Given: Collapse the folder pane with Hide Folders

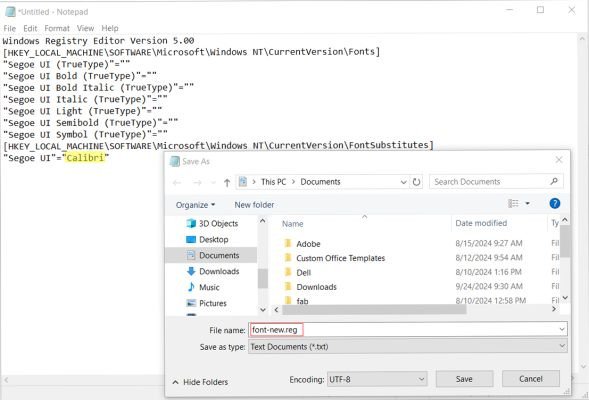Looking at the screenshot, I should tap(200, 382).
